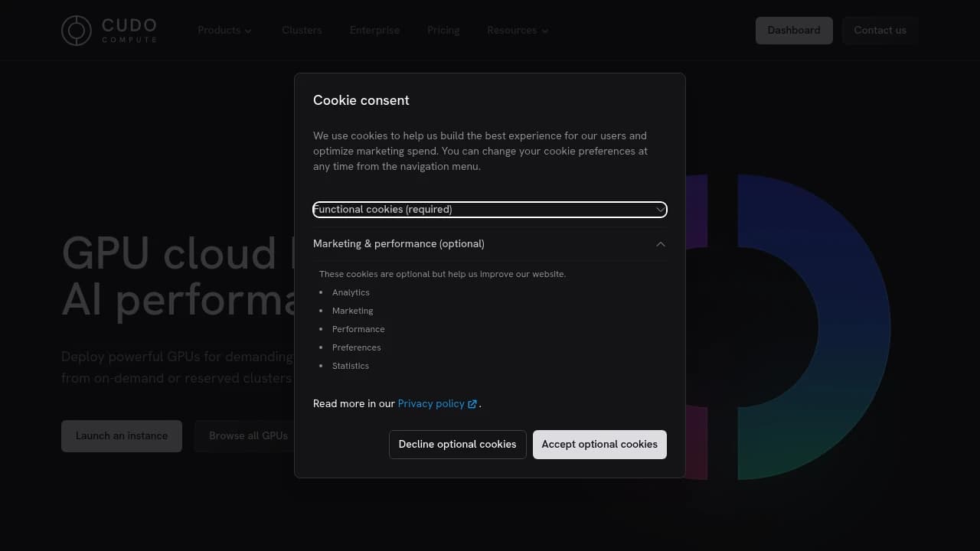Accept optional cookies
This screenshot has height=551, width=980.
pos(599,445)
